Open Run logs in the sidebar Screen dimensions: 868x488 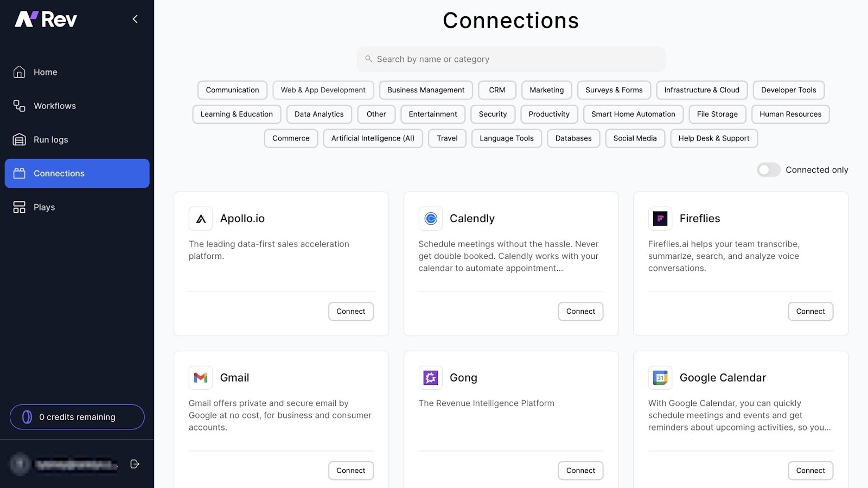click(77, 140)
